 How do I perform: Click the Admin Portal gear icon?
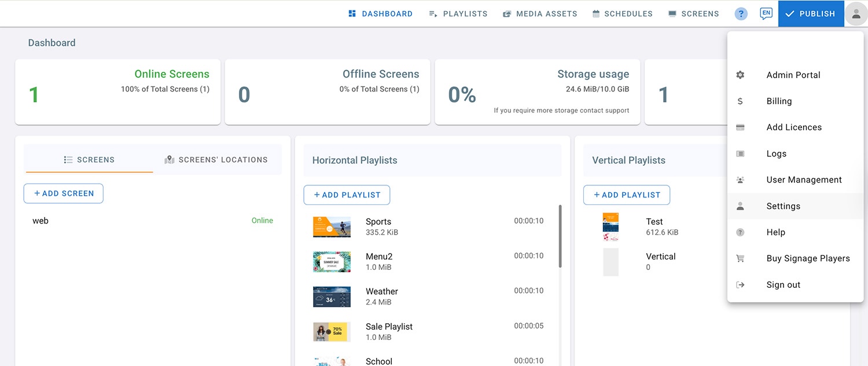coord(740,75)
